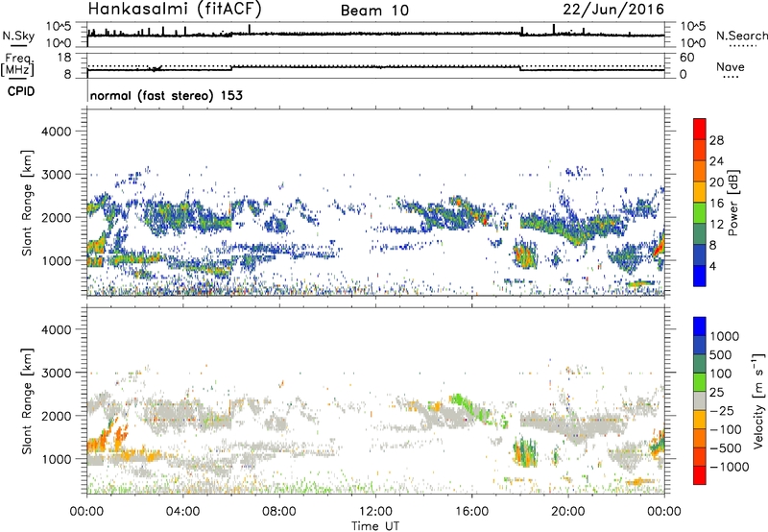Click the '16' value on power scale
The height and width of the screenshot is (532, 768).
point(716,204)
